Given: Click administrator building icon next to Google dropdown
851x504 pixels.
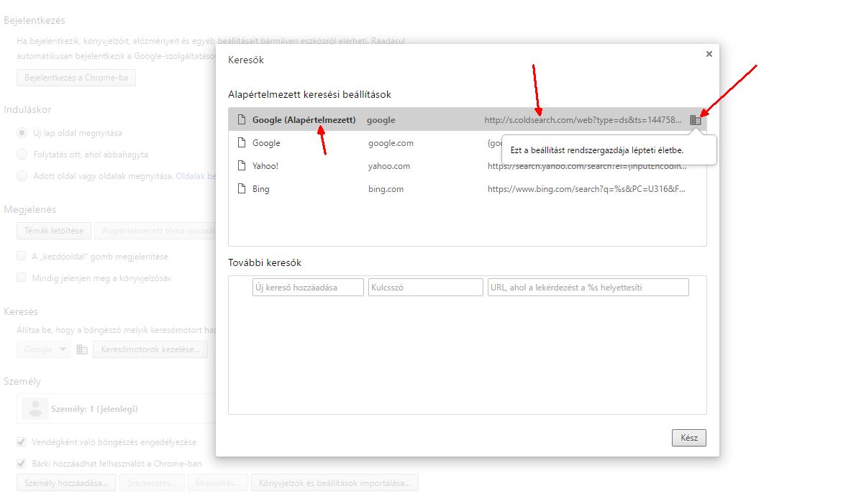Looking at the screenshot, I should [82, 349].
